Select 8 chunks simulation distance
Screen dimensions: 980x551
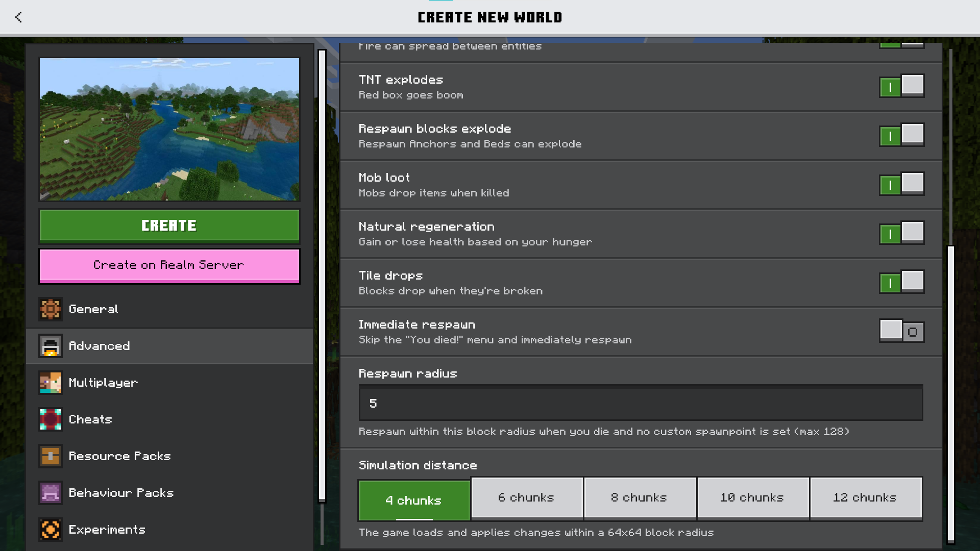(640, 497)
